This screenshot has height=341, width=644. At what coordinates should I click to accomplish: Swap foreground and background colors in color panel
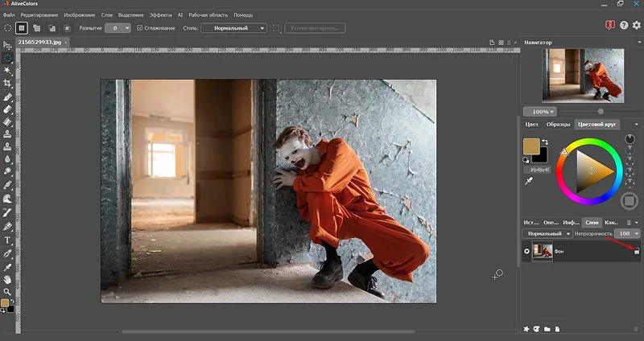pyautogui.click(x=545, y=142)
